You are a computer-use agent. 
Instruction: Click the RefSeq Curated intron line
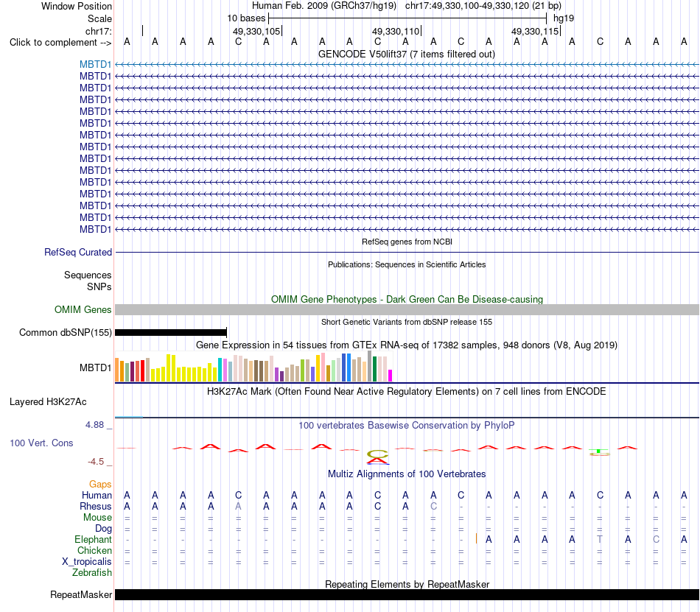[407, 253]
